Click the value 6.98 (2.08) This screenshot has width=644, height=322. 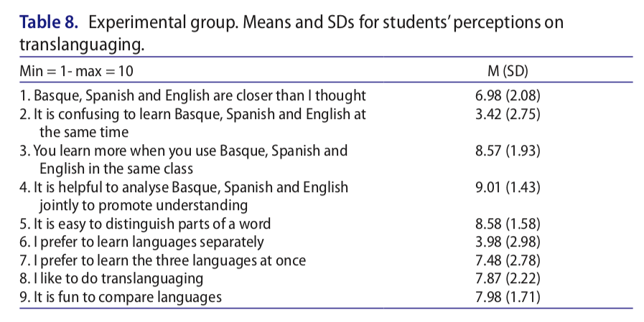click(507, 95)
